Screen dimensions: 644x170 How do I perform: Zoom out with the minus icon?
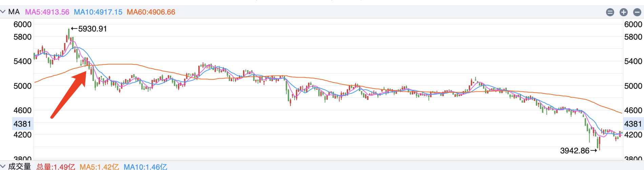pos(637,13)
